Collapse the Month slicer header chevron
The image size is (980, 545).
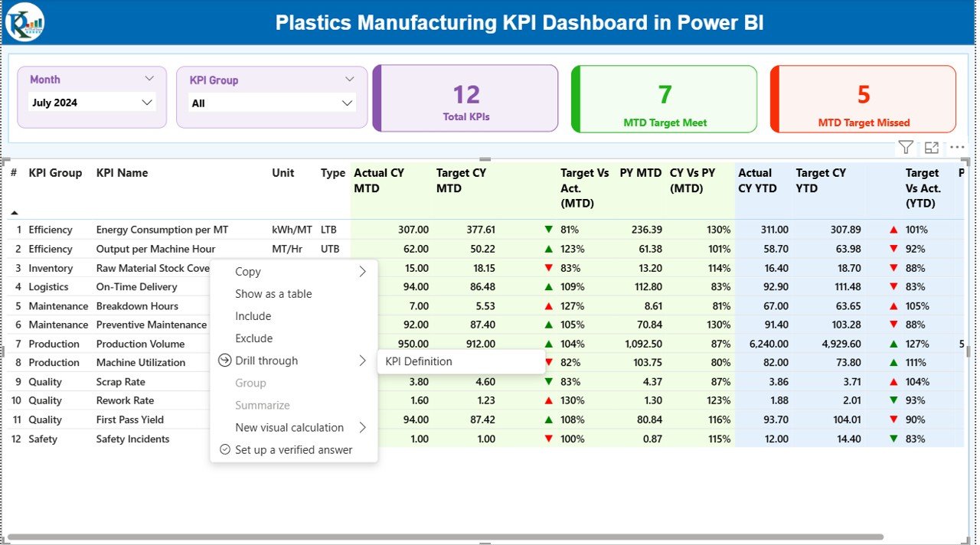(149, 79)
